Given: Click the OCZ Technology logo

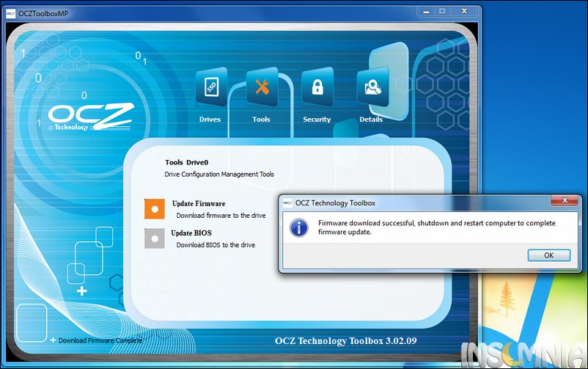Looking at the screenshot, I should pyautogui.click(x=91, y=117).
